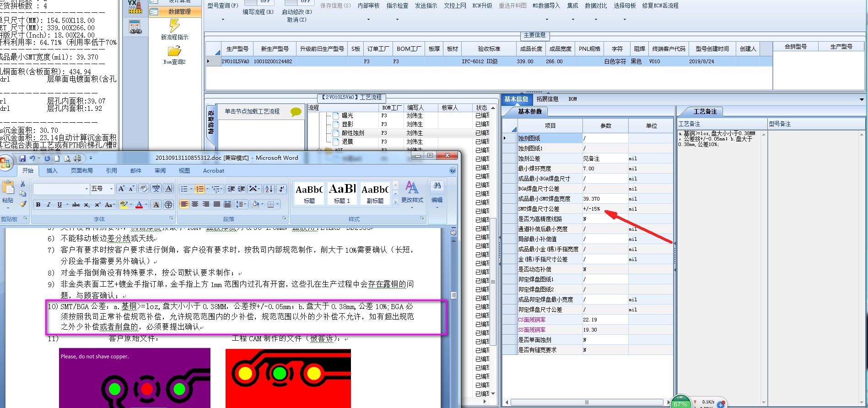Viewport: 868px width, 408px height.
Task: Apply strikethrough formatting in Word
Action: click(76, 205)
